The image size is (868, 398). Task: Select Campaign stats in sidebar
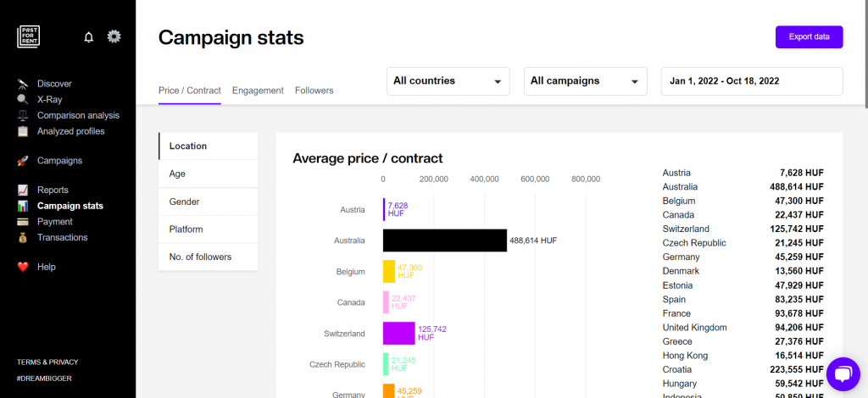[x=70, y=206]
